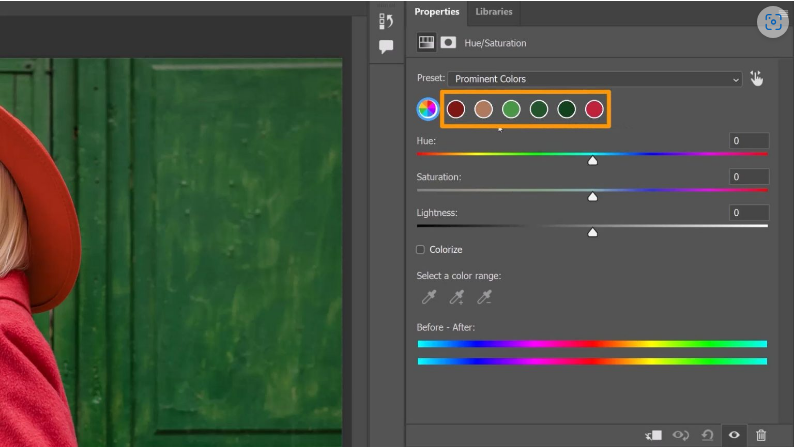This screenshot has height=448, width=794.
Task: Reset adjustment to defaults
Action: tap(707, 435)
